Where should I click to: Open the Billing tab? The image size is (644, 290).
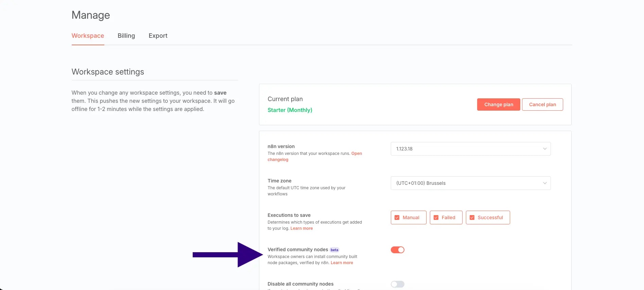[x=126, y=36]
